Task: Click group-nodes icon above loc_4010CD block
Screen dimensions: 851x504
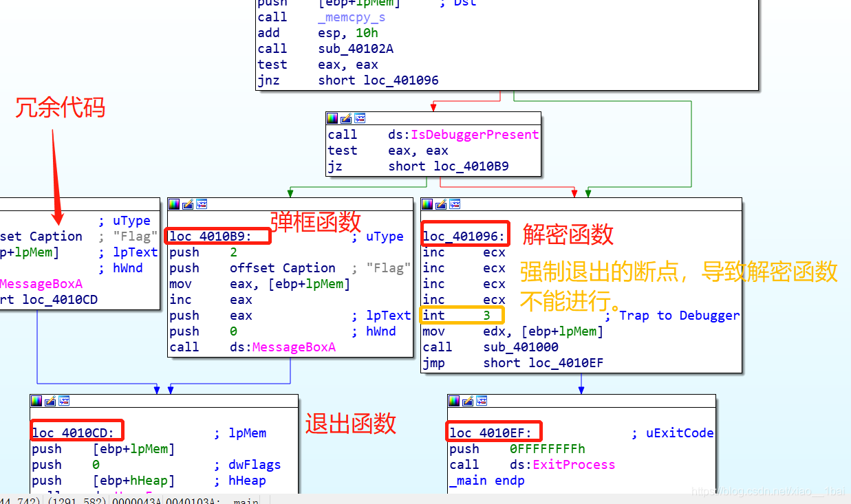Action: click(x=63, y=401)
